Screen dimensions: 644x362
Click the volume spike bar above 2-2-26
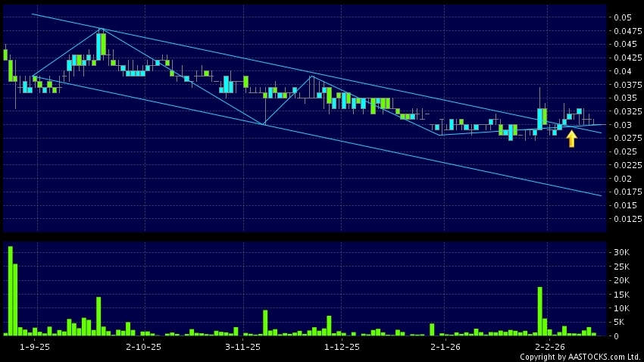tap(539, 311)
